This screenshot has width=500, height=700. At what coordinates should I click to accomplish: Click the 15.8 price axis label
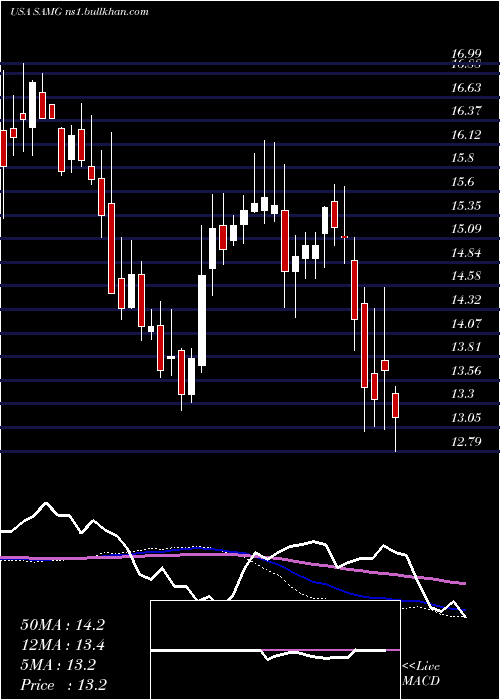pos(463,158)
